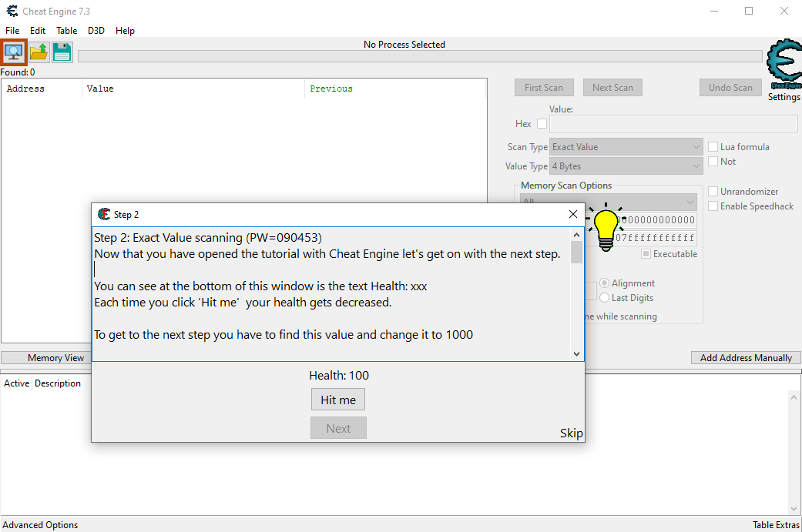Toggle the Lua formula checkbox
The height and width of the screenshot is (532, 802).
pyautogui.click(x=713, y=147)
